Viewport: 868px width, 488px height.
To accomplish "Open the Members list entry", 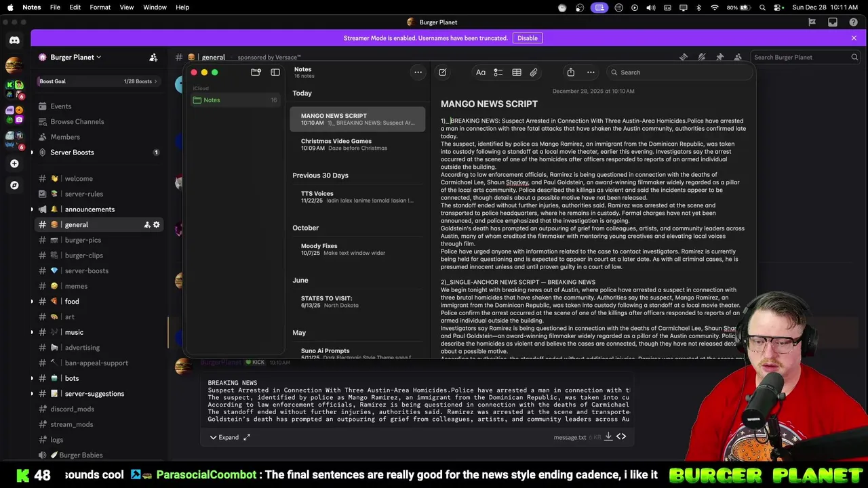I will tap(98, 137).
